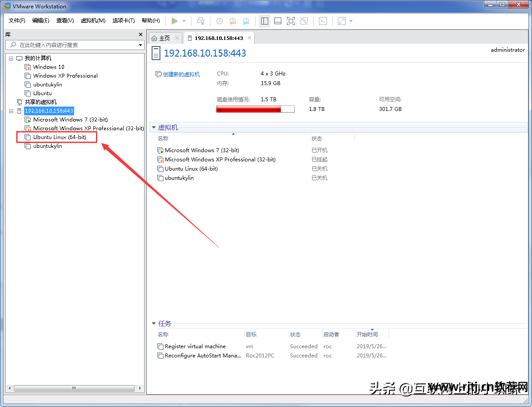Click the VMware Workstation title bar icon
The image size is (532, 407).
pyautogui.click(x=7, y=6)
